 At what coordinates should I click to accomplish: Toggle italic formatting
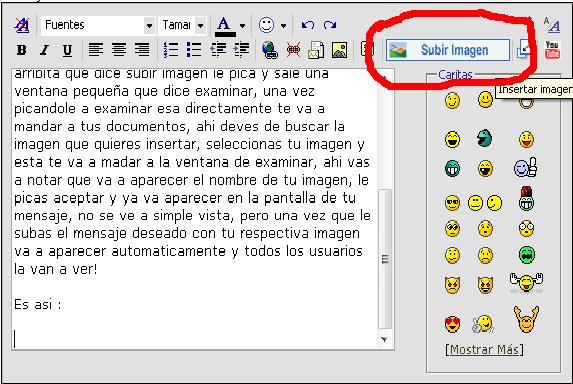click(x=44, y=50)
